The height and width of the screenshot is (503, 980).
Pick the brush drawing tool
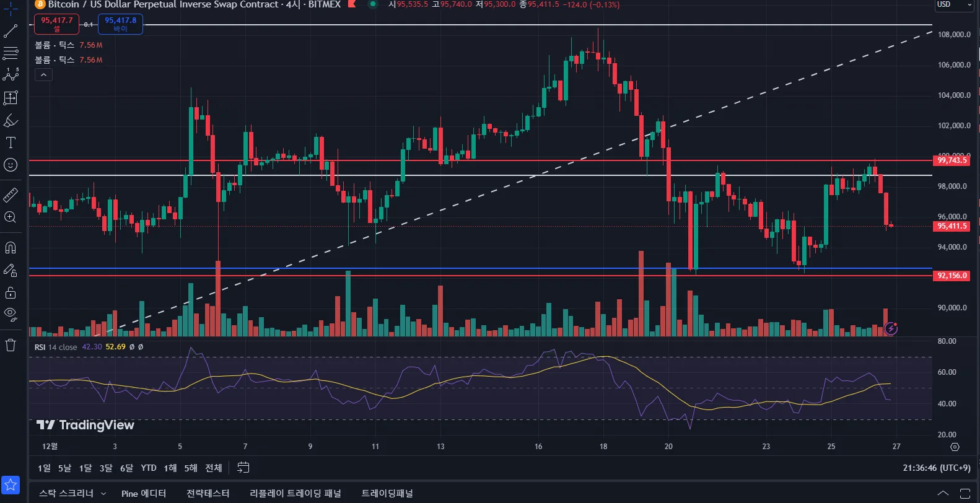[11, 120]
